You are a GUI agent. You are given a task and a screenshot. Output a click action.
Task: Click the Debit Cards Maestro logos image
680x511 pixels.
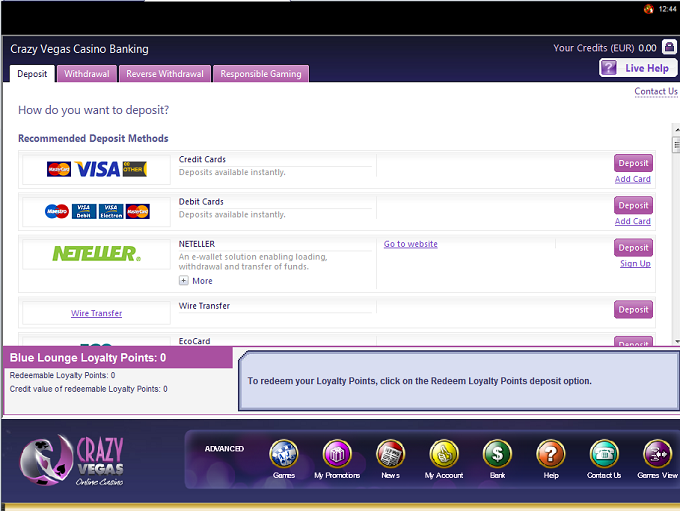(x=97, y=211)
